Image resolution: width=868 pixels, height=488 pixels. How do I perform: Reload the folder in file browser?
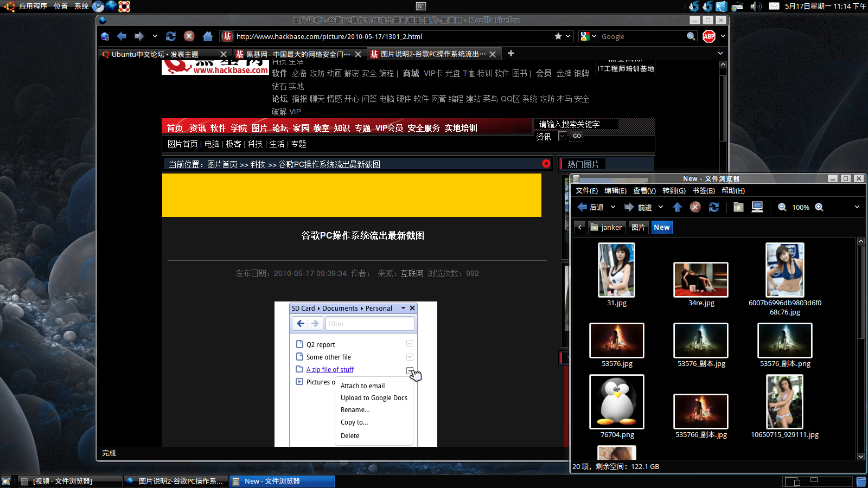pyautogui.click(x=714, y=207)
